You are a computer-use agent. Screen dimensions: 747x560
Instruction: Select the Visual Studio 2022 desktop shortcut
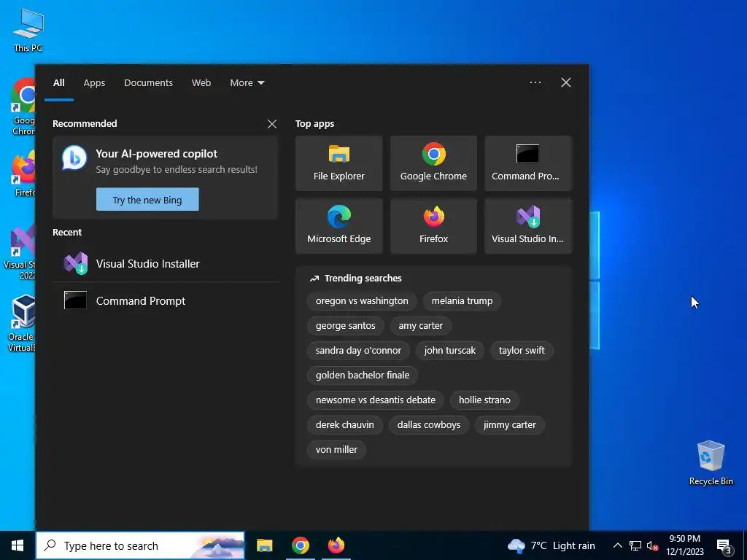(19, 252)
